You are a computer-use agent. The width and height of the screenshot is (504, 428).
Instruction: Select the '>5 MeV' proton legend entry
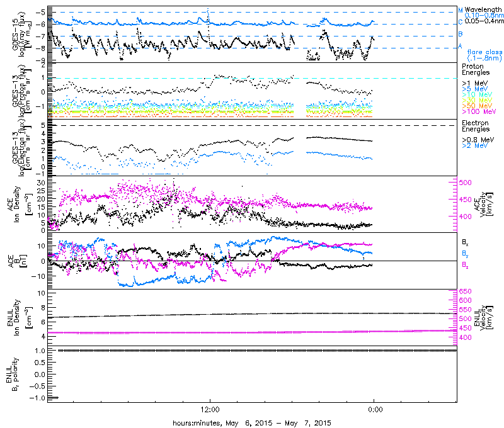tap(475, 89)
